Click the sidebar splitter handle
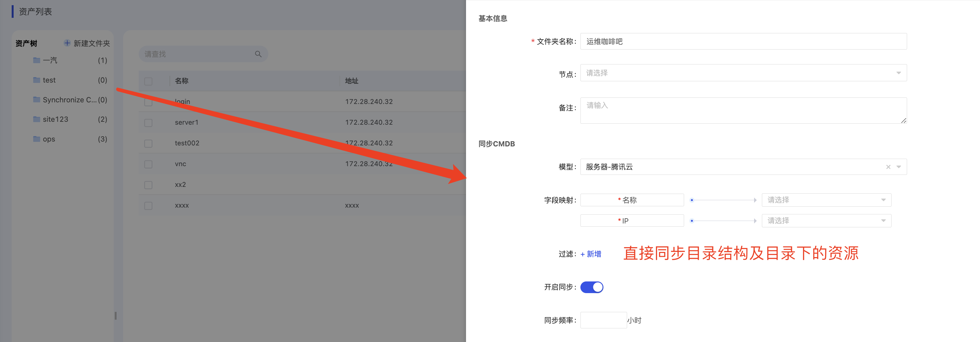The image size is (980, 342). tap(116, 316)
